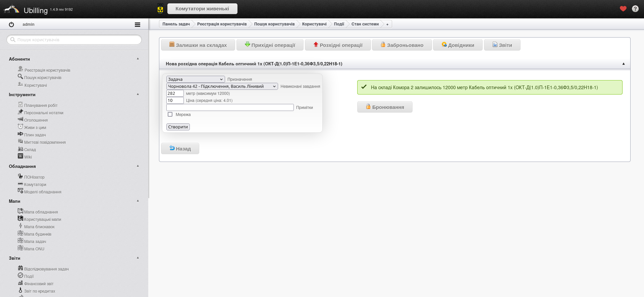Click the Склад warehouse icon in sidebar
Image resolution: width=644 pixels, height=297 pixels.
click(x=20, y=149)
